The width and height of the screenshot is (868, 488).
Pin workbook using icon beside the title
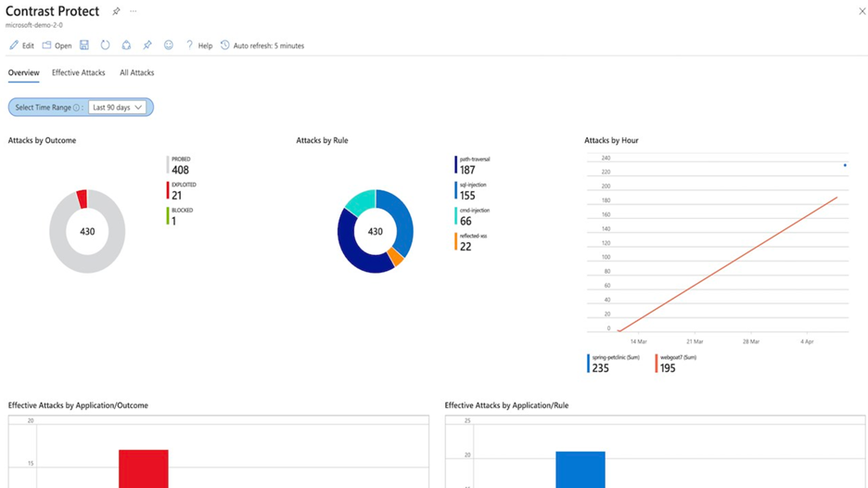click(116, 12)
